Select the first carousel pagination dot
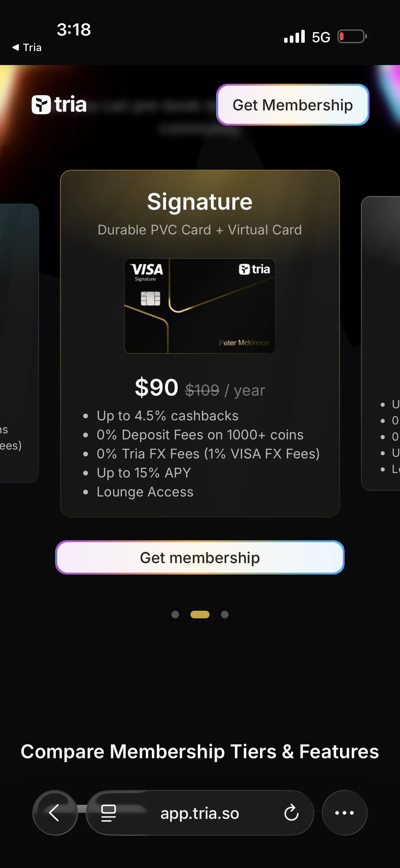 click(175, 614)
